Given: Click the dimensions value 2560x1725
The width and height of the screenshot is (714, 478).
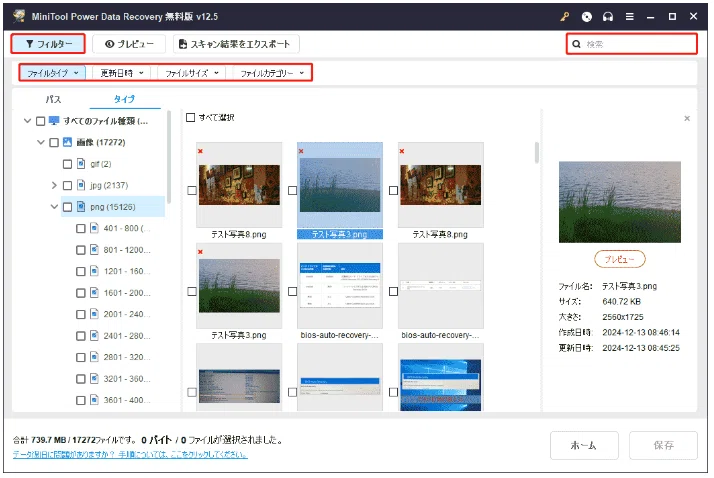Looking at the screenshot, I should [x=622, y=317].
